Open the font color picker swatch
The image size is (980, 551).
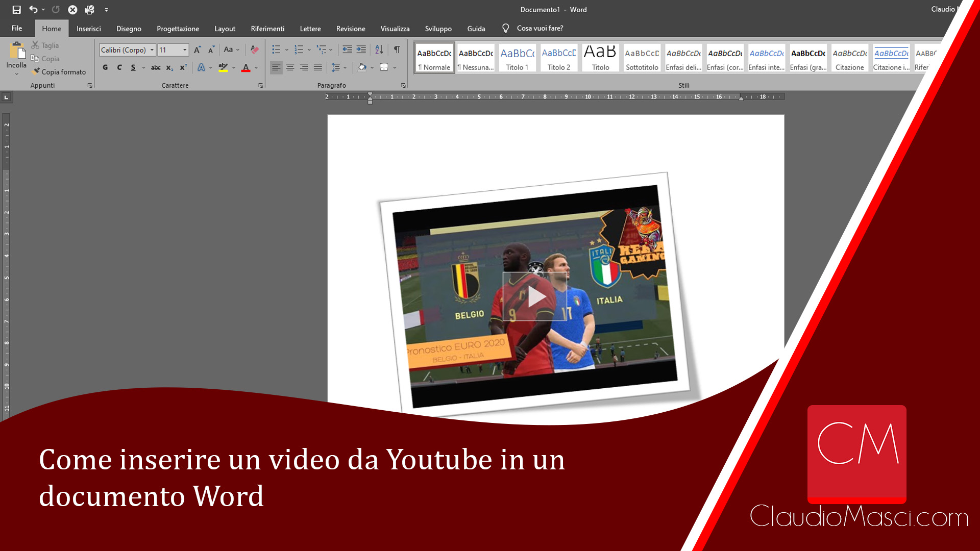pos(245,67)
